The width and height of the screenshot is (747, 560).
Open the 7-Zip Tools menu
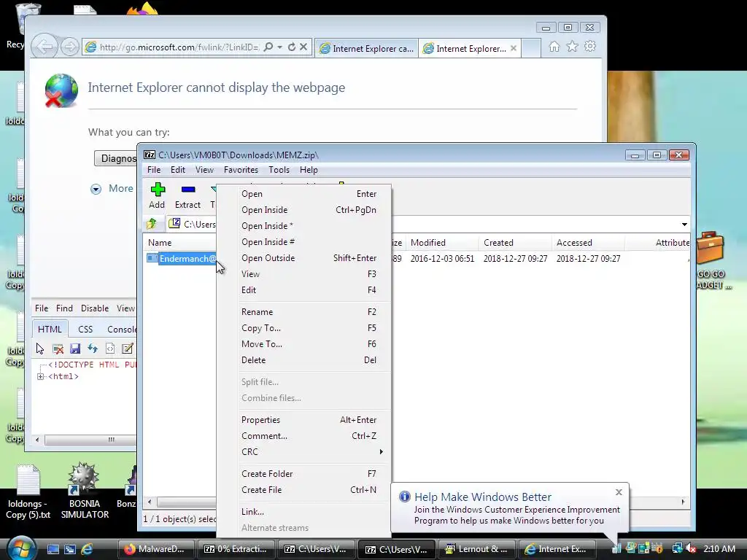coord(279,170)
